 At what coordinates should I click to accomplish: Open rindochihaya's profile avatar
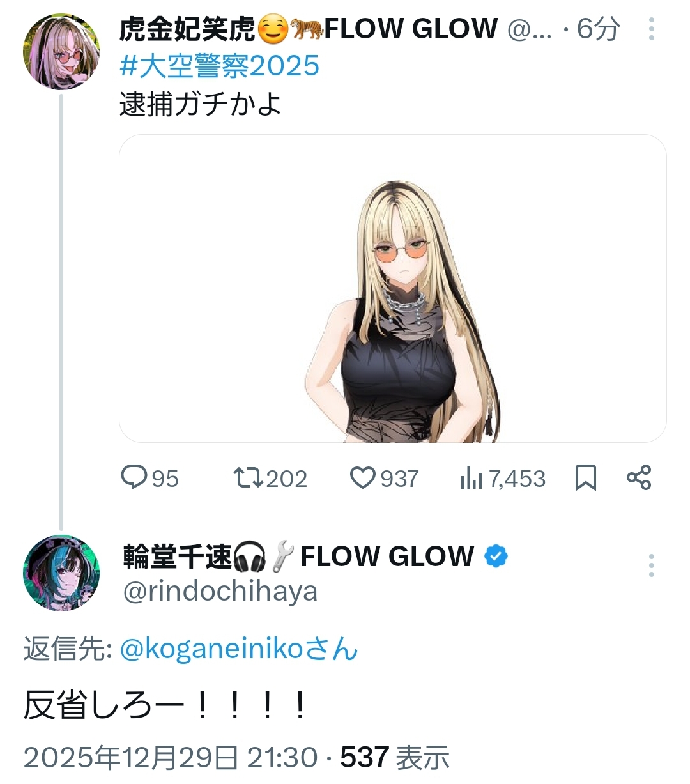(61, 573)
